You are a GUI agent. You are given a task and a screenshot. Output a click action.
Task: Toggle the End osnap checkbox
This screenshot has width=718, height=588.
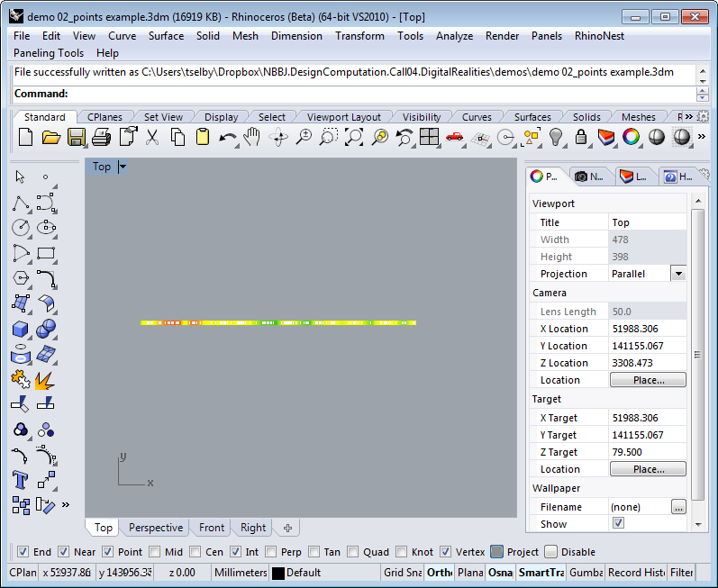point(23,552)
